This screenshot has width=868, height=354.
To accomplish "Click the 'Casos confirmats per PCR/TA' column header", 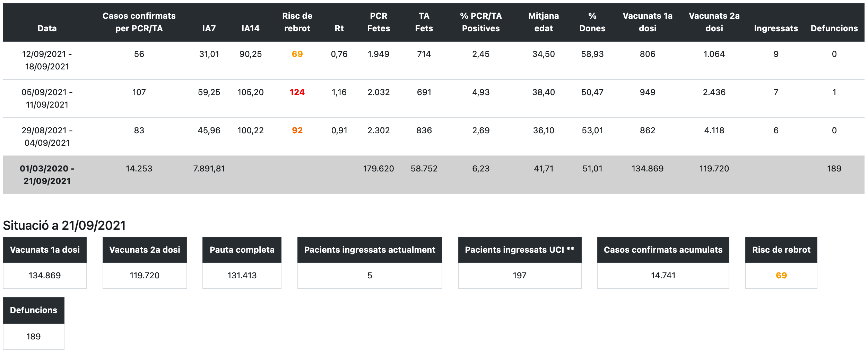I will pyautogui.click(x=139, y=22).
